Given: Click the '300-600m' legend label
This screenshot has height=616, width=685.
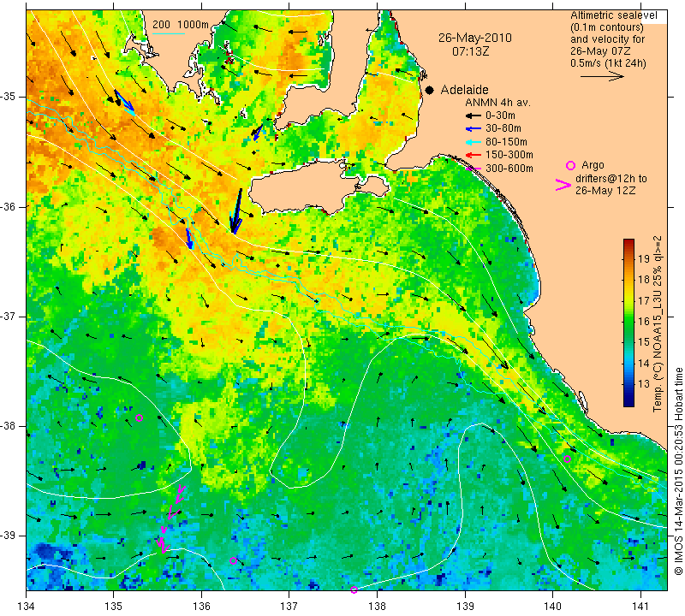Looking at the screenshot, I should pyautogui.click(x=509, y=168).
